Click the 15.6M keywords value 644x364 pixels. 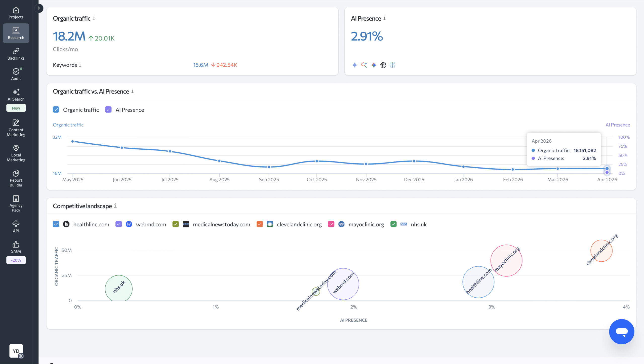click(x=200, y=65)
